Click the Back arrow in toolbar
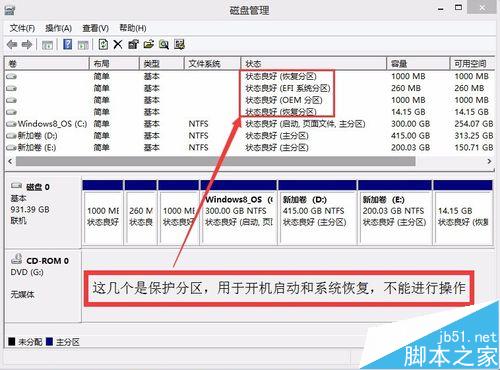This screenshot has height=370, width=500. pos(12,44)
